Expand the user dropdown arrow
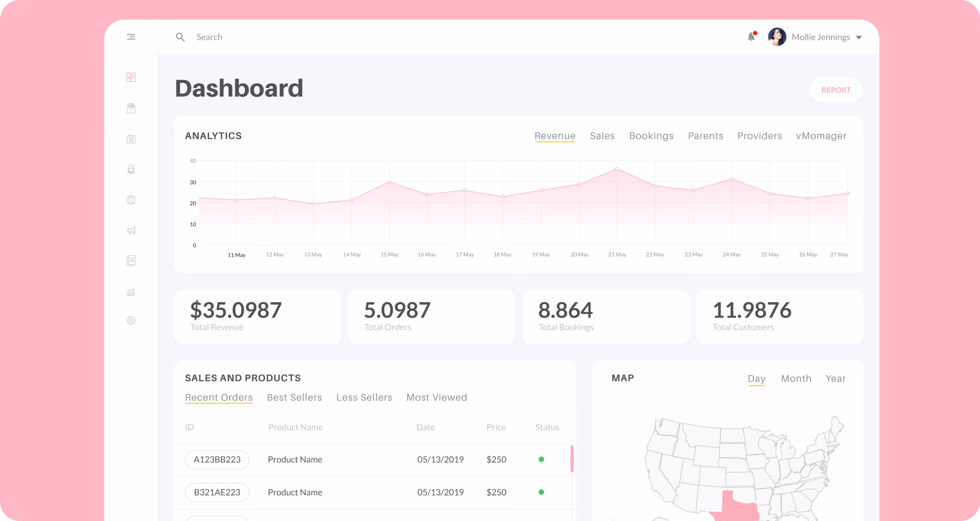The image size is (980, 521). 859,37
